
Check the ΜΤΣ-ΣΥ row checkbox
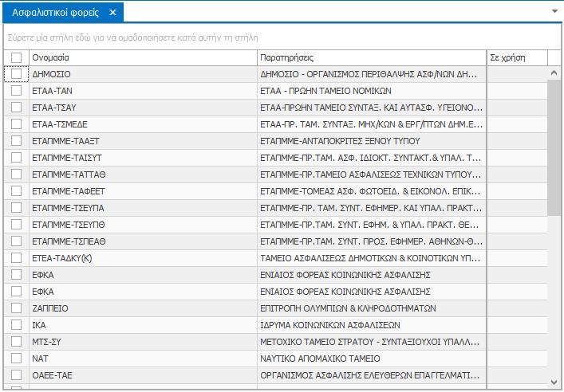click(16, 342)
